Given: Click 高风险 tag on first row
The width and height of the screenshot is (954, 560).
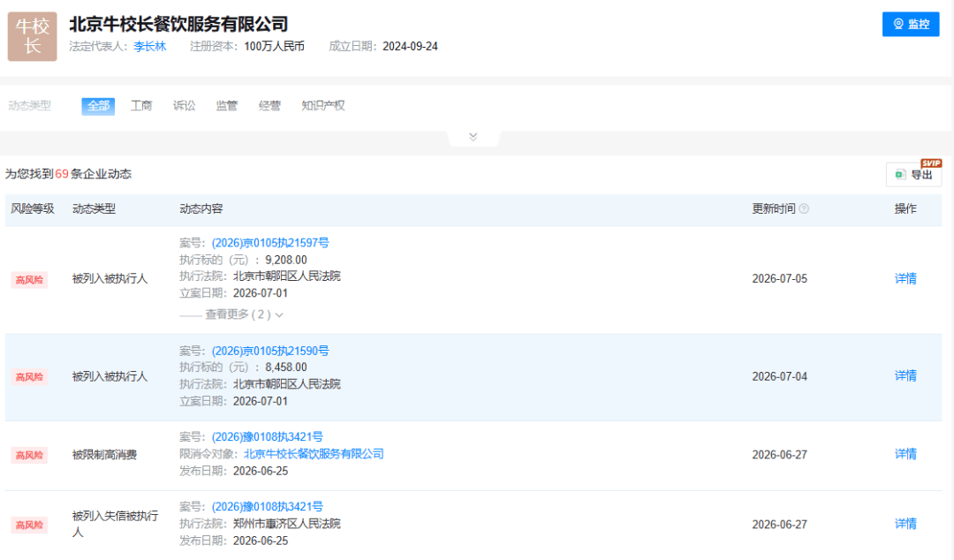Looking at the screenshot, I should point(29,280).
